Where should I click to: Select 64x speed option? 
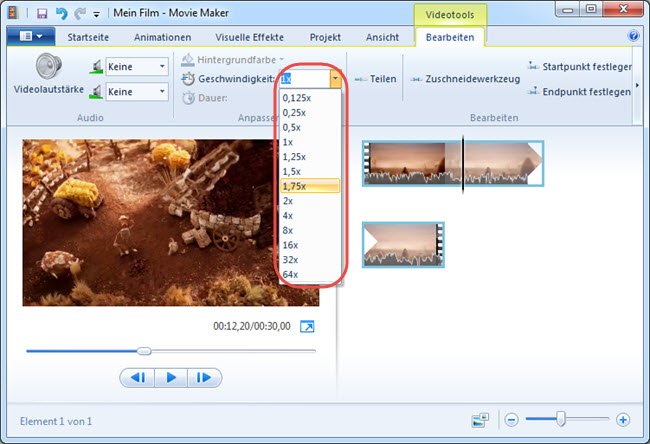pyautogui.click(x=310, y=274)
